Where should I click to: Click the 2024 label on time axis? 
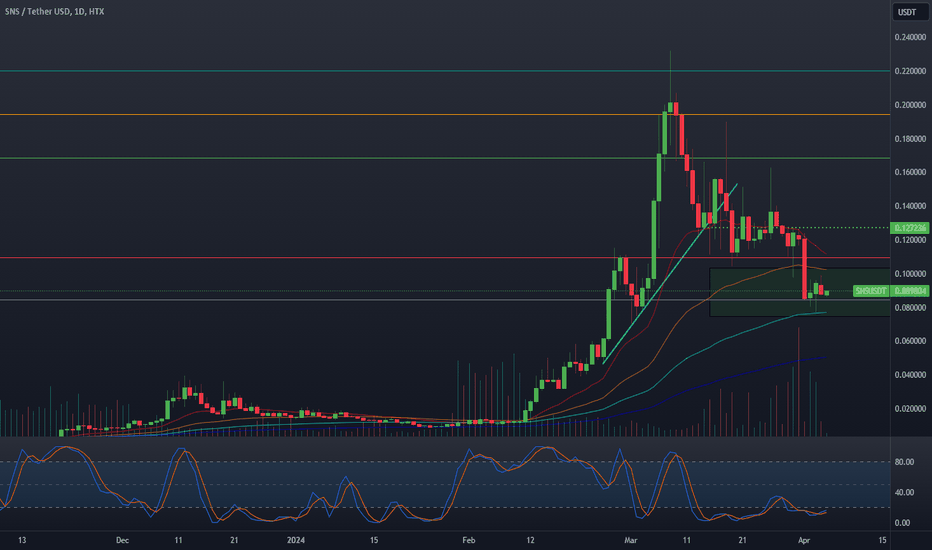pos(295,540)
